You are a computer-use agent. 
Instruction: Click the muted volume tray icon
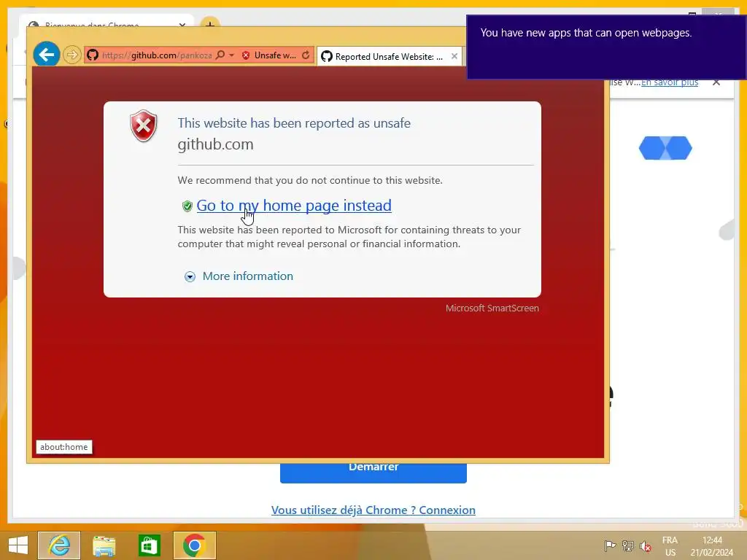pyautogui.click(x=646, y=546)
